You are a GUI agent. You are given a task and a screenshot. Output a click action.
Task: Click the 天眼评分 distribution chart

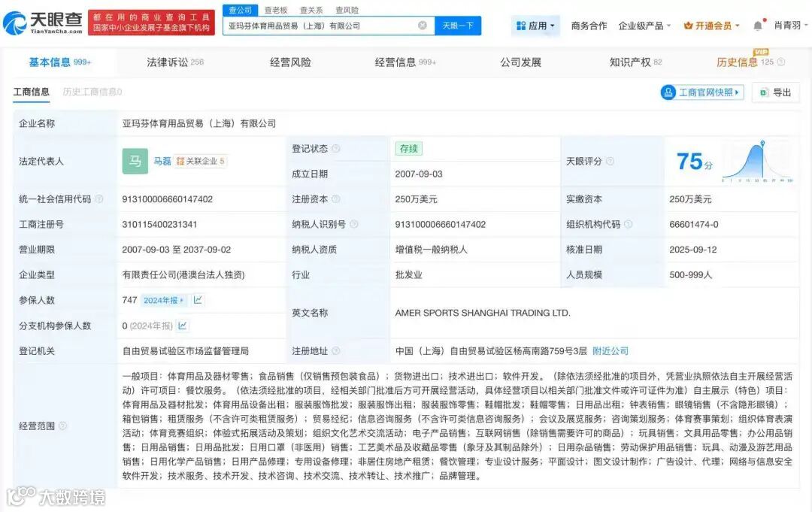point(757,161)
